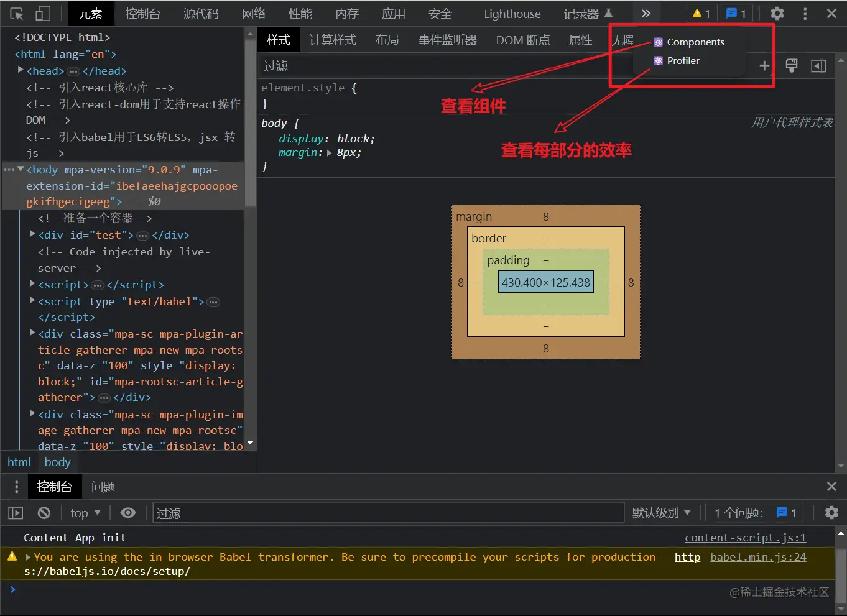This screenshot has width=847, height=616.
Task: Expand the first script node
Action: click(32, 284)
